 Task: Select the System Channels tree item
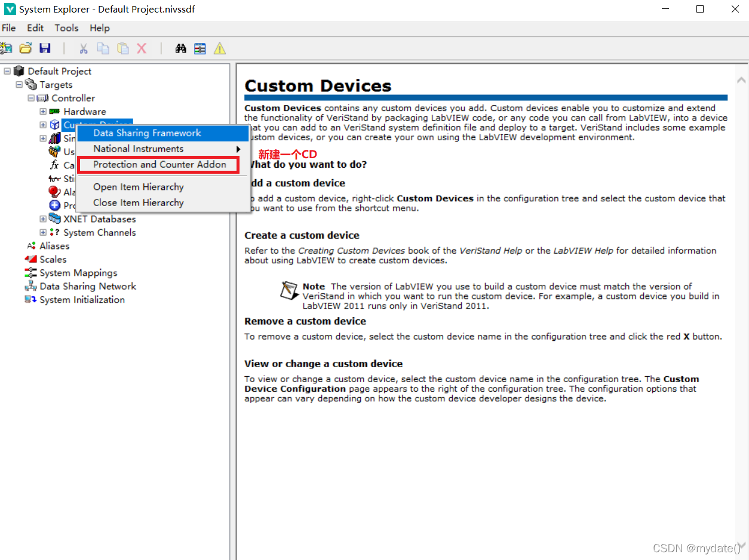coord(100,232)
